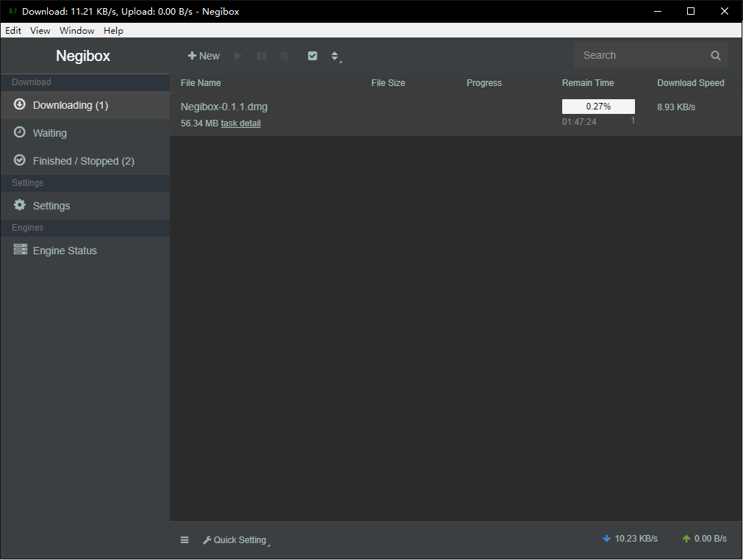Click the Progress column header
The width and height of the screenshot is (743, 560).
pos(484,83)
